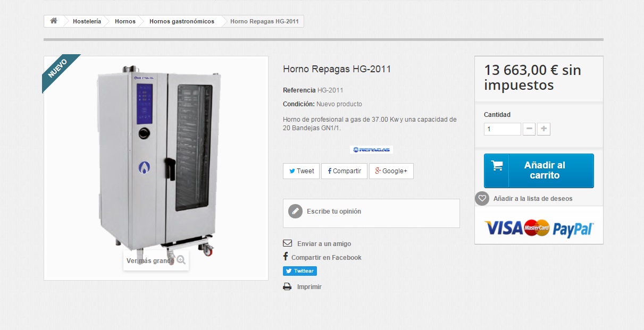Add product with Añadir al carrito

[539, 171]
